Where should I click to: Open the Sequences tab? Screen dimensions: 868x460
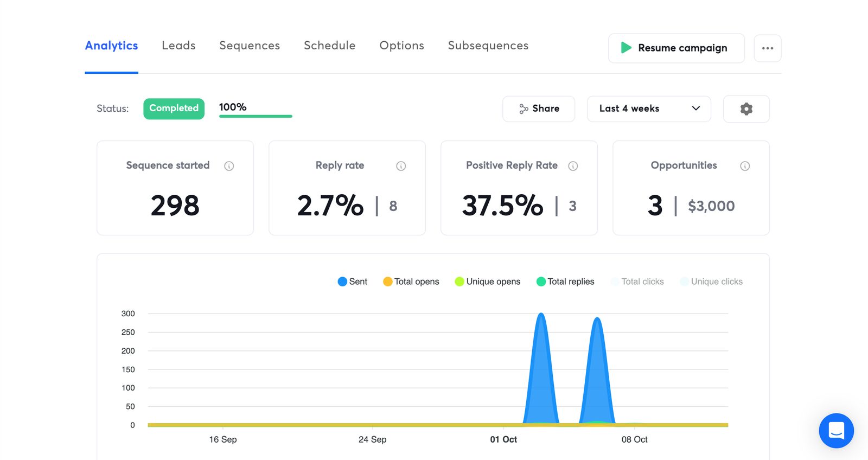[250, 46]
